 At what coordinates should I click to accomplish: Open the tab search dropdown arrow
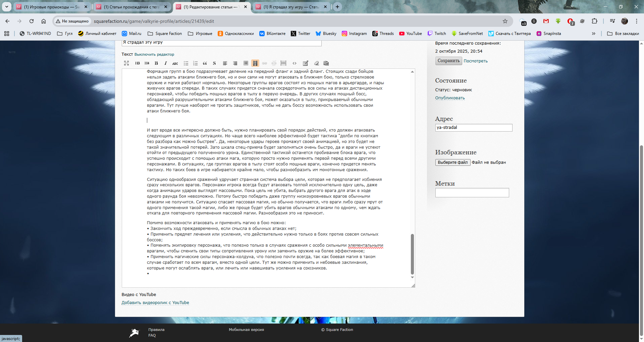click(6, 7)
